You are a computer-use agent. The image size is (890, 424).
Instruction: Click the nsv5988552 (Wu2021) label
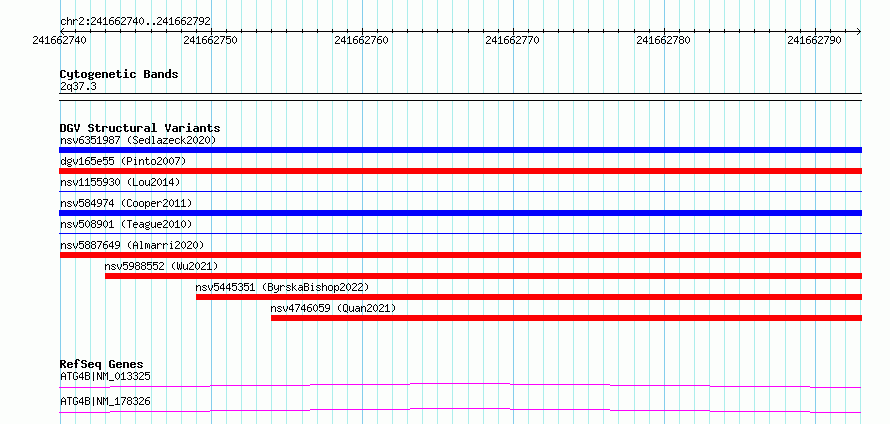click(161, 266)
